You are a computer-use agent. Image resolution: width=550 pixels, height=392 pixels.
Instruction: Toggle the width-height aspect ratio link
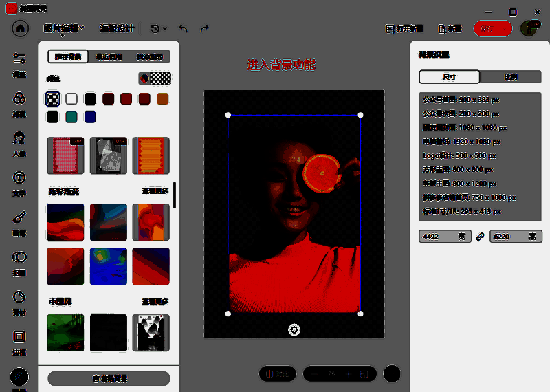[480, 237]
